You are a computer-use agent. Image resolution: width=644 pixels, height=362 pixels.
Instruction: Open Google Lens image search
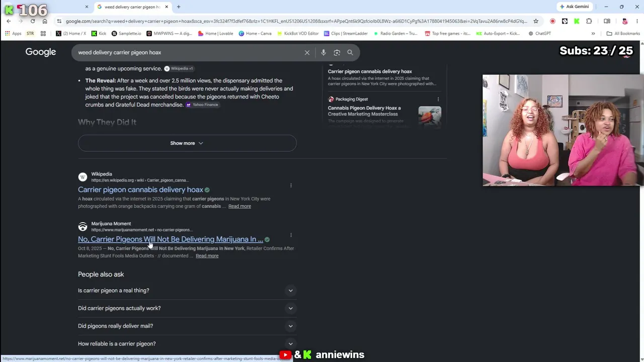(337, 52)
